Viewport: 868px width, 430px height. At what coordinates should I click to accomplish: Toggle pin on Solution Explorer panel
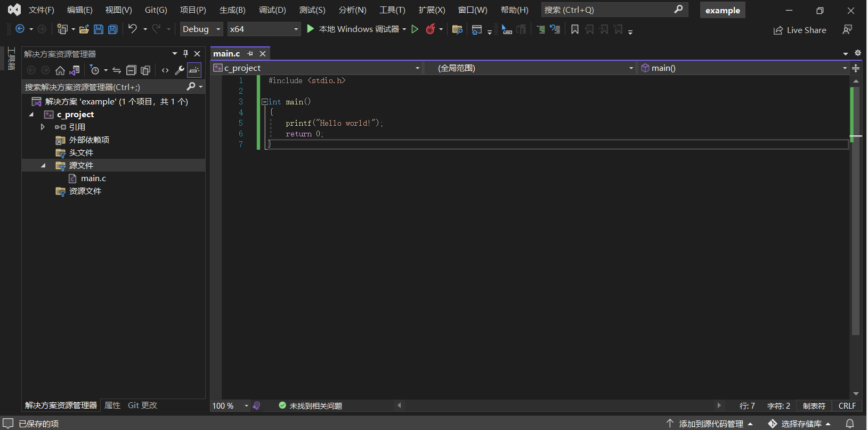[185, 54]
